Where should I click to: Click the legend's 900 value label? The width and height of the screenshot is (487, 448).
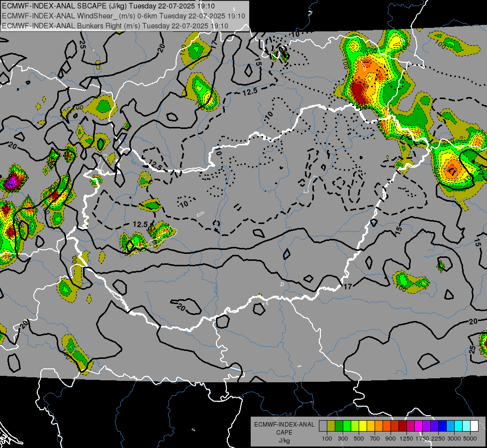[x=390, y=439]
